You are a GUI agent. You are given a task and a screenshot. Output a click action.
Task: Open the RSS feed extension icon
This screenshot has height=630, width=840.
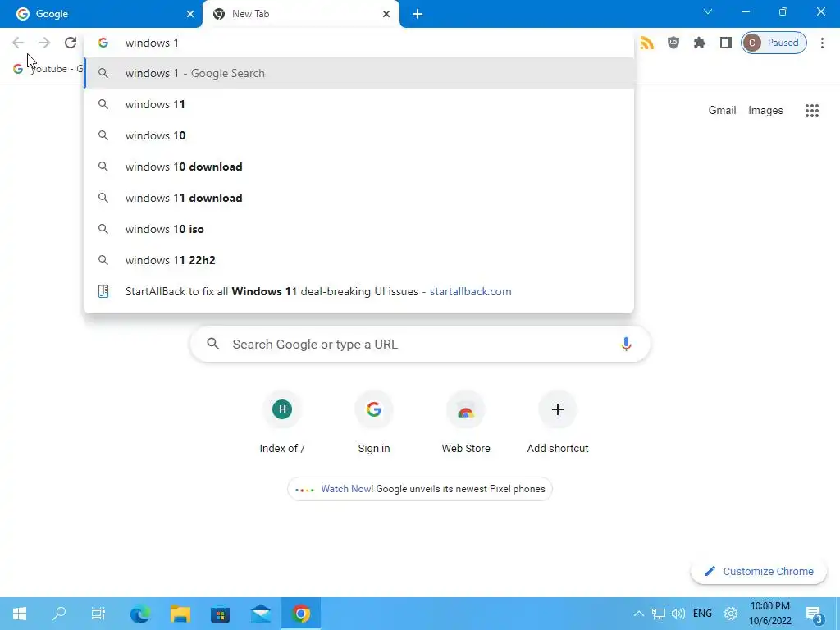pyautogui.click(x=646, y=43)
